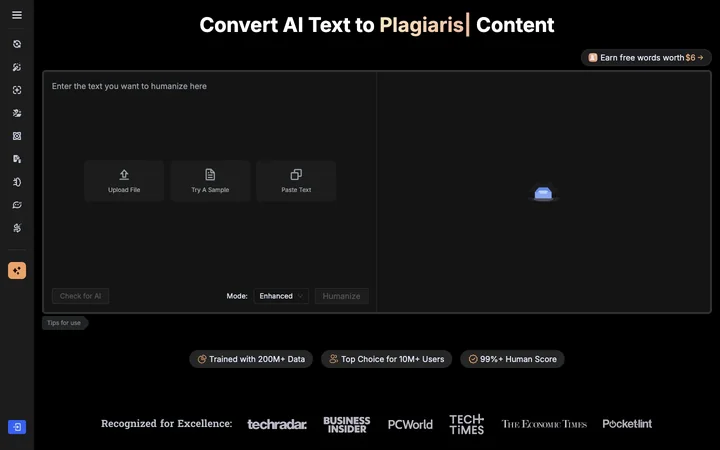Screen dimensions: 720x450
Task: Click the document icon above Try A Sample
Action: (210, 174)
